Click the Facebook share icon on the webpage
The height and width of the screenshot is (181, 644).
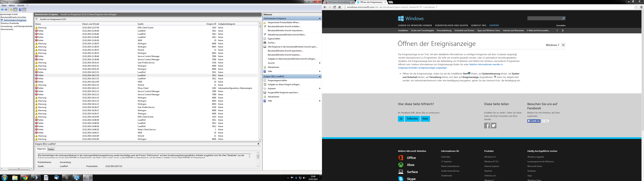click(x=487, y=126)
